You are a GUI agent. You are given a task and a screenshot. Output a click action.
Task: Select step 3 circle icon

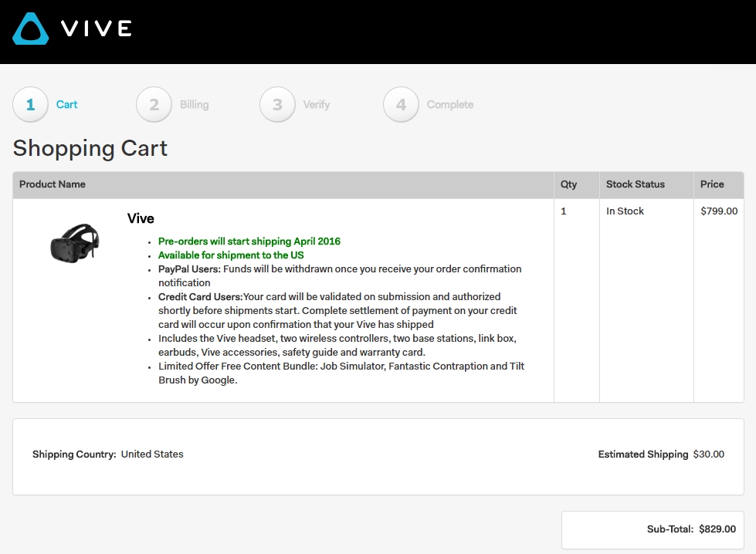277,104
